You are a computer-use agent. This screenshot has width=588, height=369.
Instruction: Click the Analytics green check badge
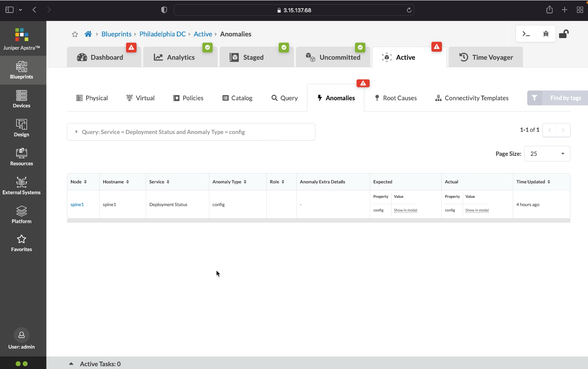(x=207, y=47)
